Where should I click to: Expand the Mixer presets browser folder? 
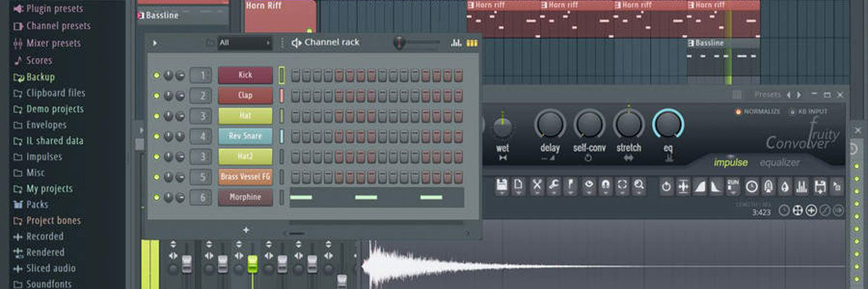point(48,43)
